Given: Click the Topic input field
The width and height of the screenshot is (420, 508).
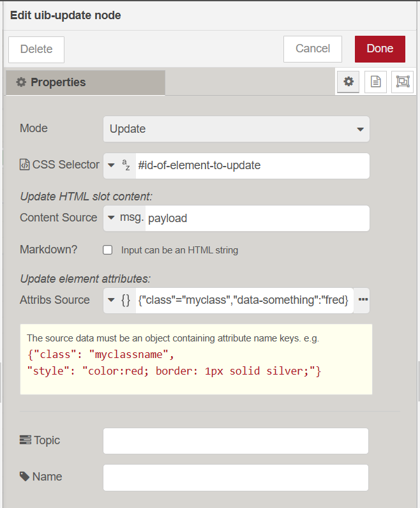Looking at the screenshot, I should pos(236,441).
